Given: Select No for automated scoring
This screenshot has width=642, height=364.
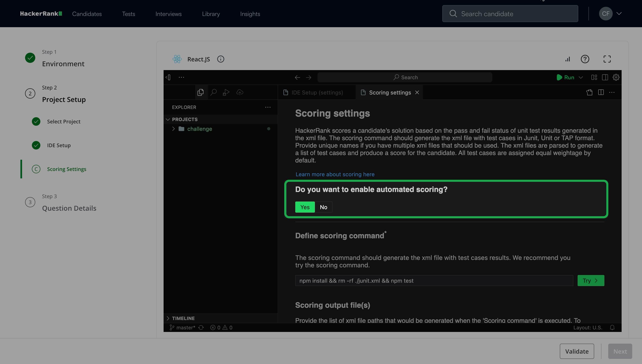Looking at the screenshot, I should (323, 207).
